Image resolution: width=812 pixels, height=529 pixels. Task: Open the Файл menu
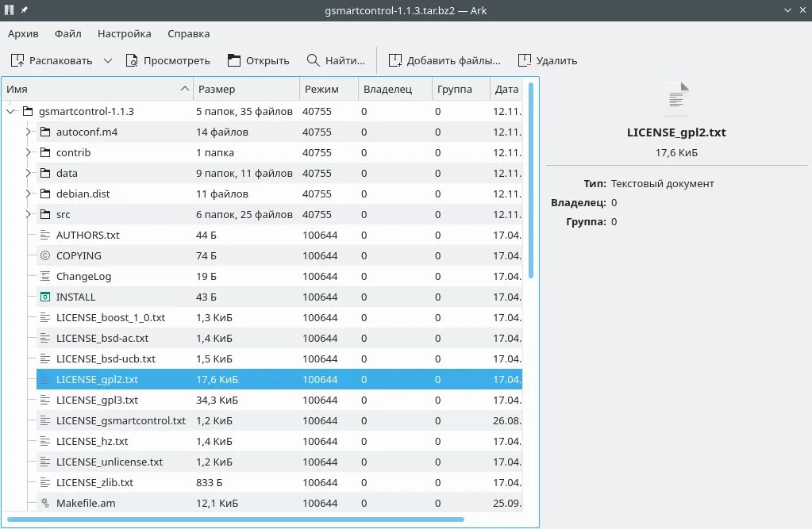tap(67, 33)
